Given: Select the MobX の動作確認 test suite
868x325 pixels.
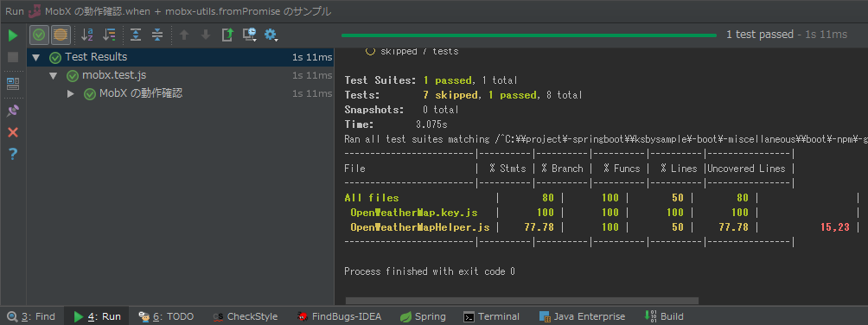Looking at the screenshot, I should pyautogui.click(x=141, y=93).
